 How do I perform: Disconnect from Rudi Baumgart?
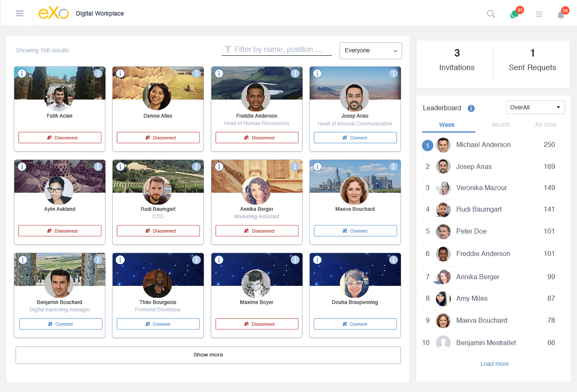(x=158, y=231)
